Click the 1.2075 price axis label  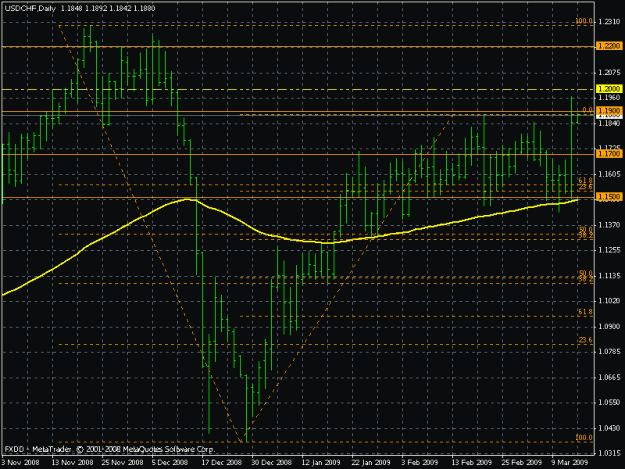tap(609, 73)
